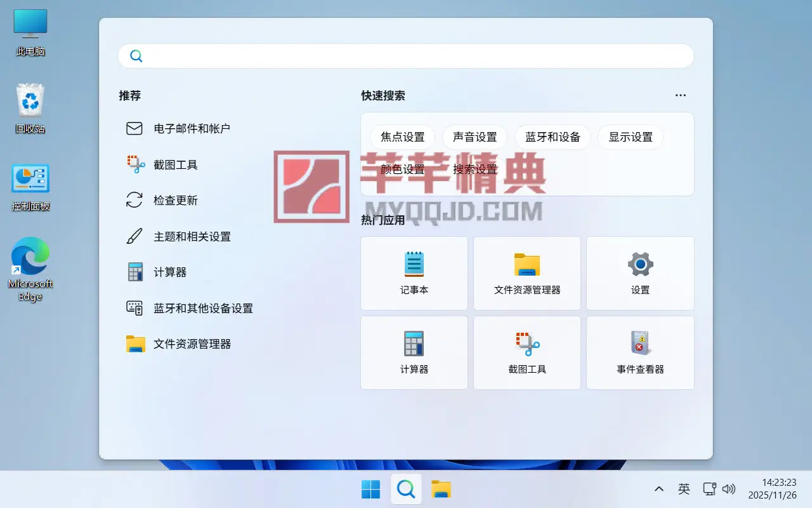
Task: Click the Focus settings quick search chip
Action: (x=402, y=137)
